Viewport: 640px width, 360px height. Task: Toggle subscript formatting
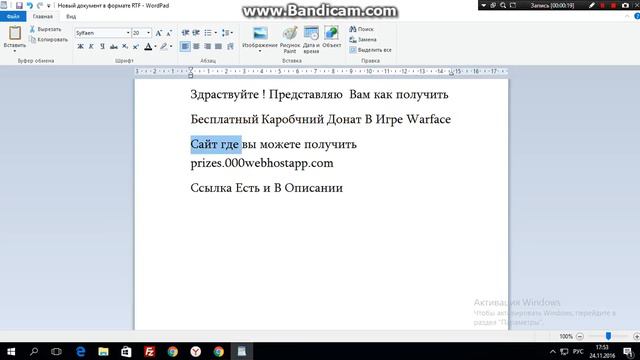(x=125, y=47)
